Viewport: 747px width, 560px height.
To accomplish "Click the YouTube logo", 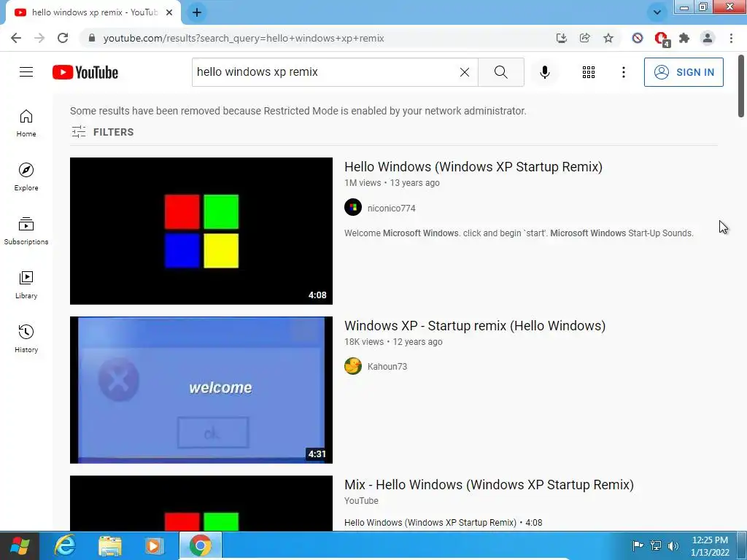I will pos(85,72).
